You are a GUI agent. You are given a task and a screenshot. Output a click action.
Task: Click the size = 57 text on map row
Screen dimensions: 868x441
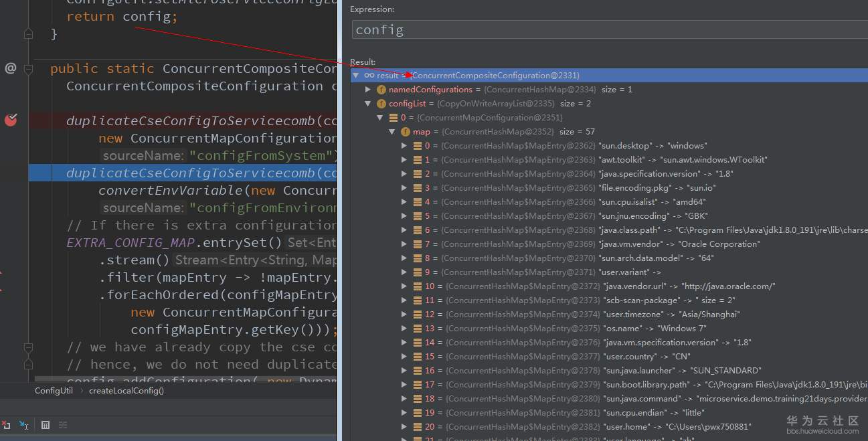[x=577, y=132]
